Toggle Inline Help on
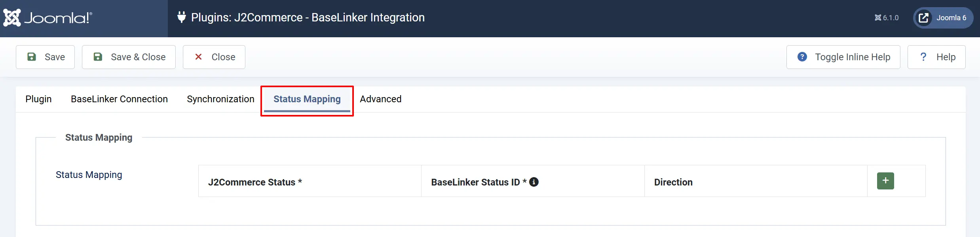Image resolution: width=980 pixels, height=237 pixels. [843, 57]
